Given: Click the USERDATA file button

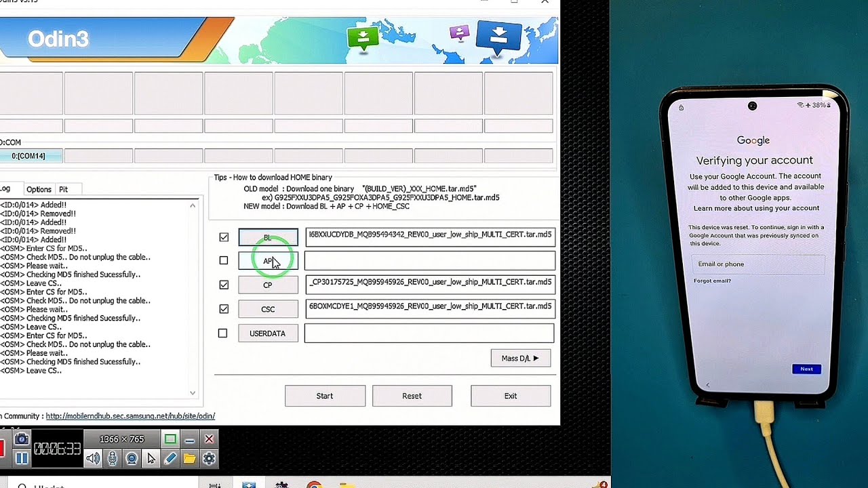Looking at the screenshot, I should point(268,333).
